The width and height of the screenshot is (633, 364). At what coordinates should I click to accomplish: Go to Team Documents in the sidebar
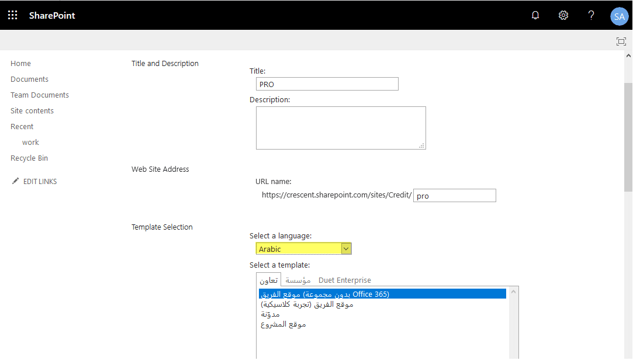39,95
